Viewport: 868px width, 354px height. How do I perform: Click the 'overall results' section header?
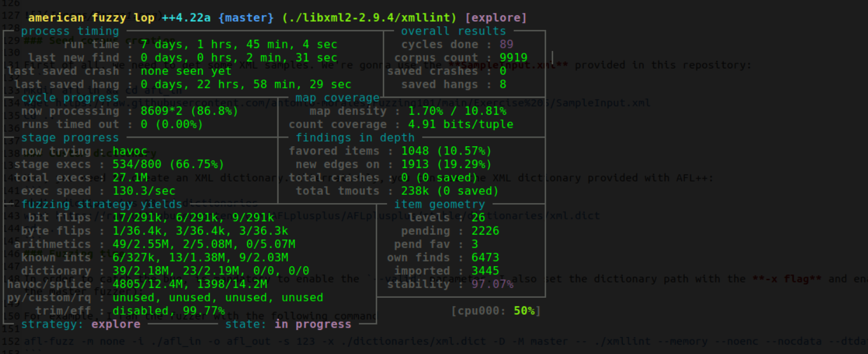[x=453, y=31]
